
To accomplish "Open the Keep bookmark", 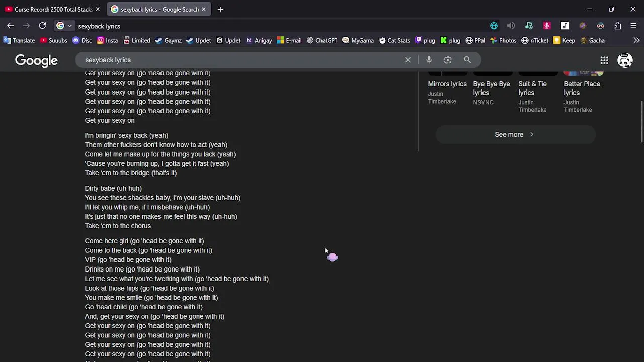I will [564, 40].
